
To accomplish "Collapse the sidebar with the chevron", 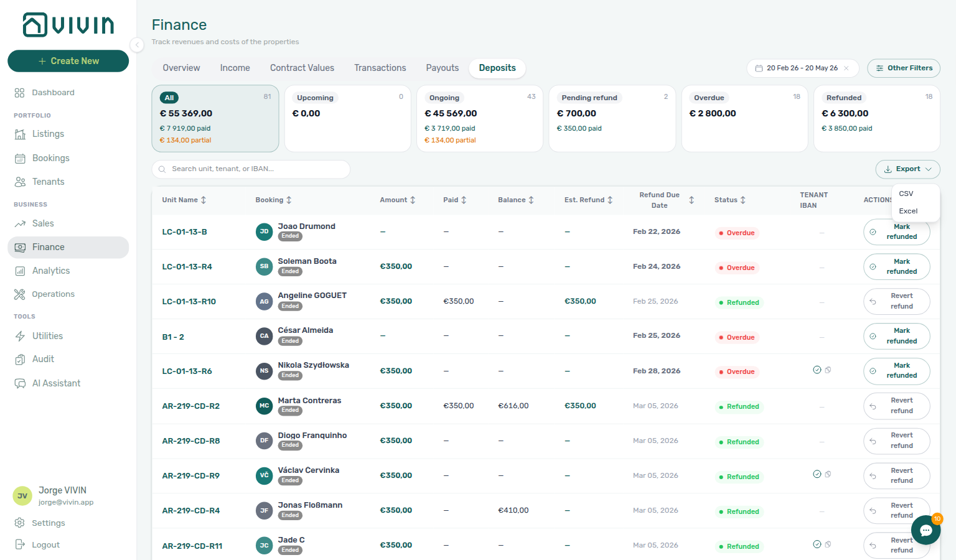I will [x=137, y=45].
